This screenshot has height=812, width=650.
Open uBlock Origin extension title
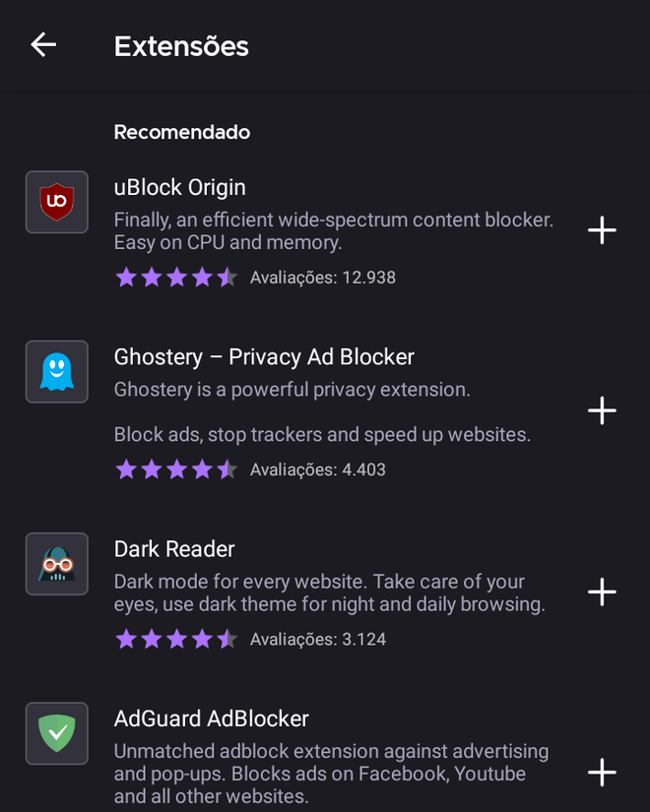180,187
